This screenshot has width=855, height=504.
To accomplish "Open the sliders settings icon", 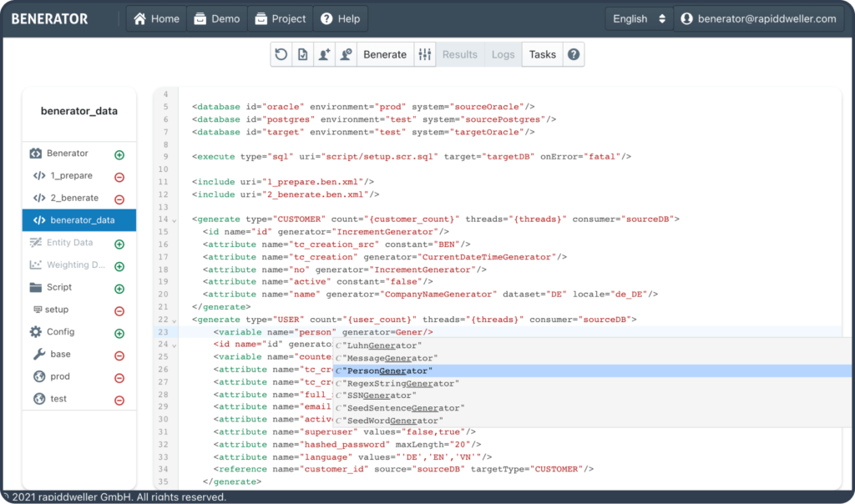I will (x=425, y=54).
